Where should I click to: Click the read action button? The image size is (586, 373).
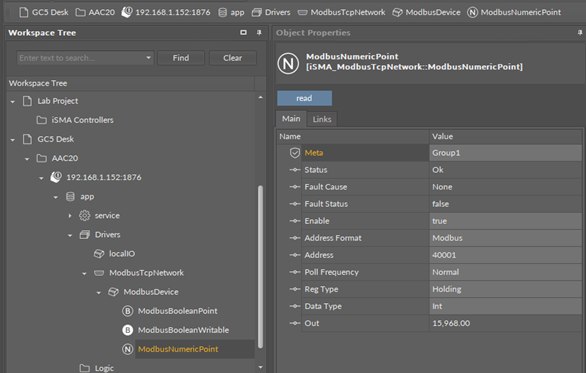coord(304,98)
